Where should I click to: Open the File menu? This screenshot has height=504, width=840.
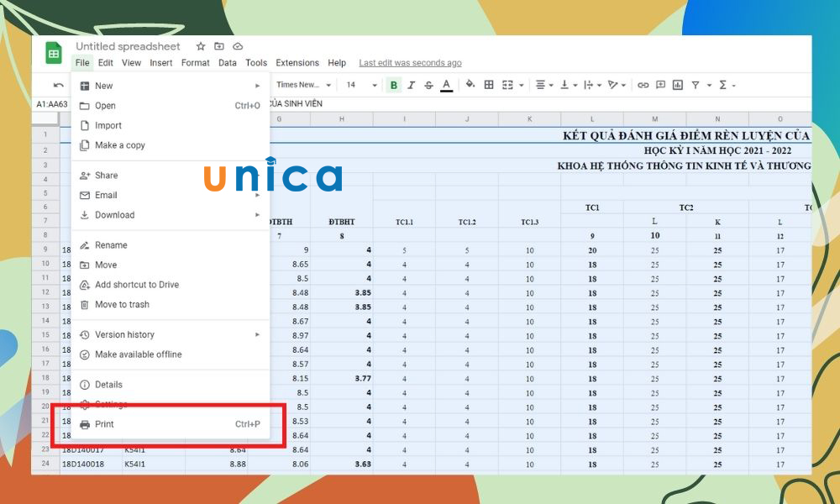(82, 63)
